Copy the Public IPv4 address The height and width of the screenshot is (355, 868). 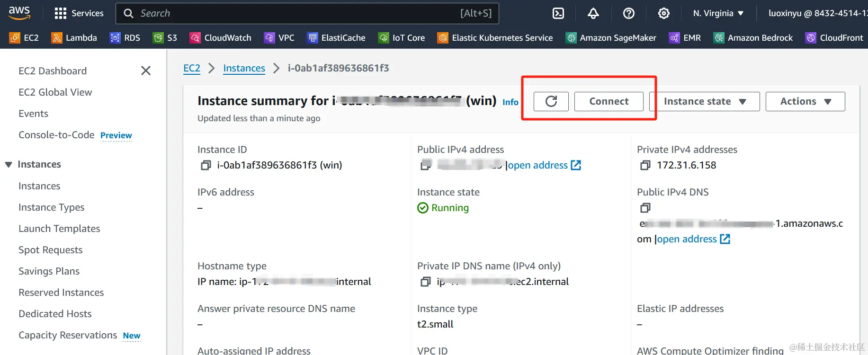pos(426,165)
